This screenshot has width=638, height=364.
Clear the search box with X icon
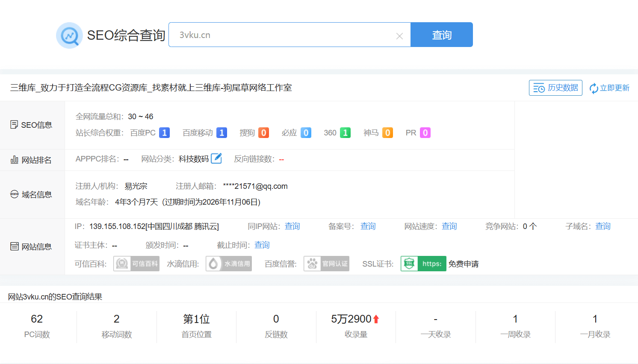399,36
